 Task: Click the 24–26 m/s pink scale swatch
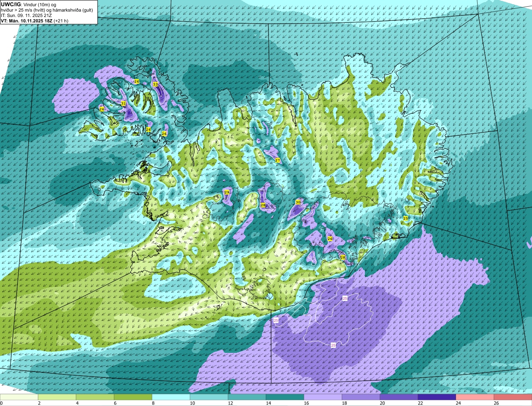coord(475,397)
